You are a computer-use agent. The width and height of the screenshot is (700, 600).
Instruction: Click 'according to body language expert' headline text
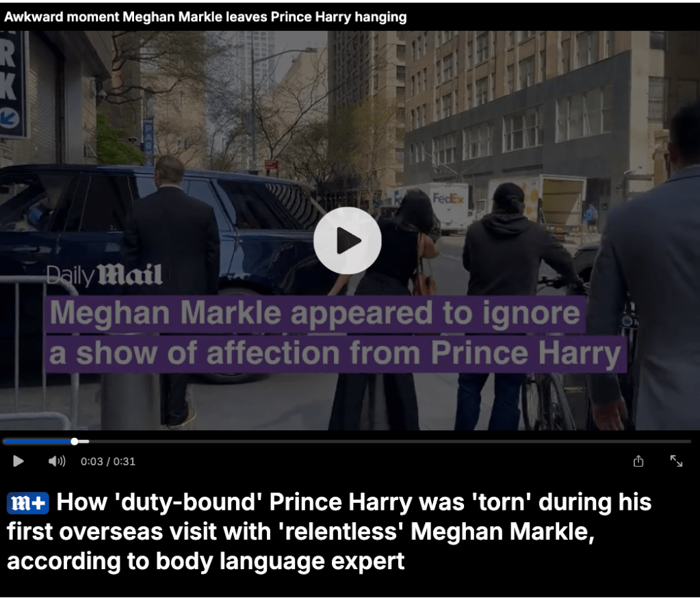coord(206,561)
